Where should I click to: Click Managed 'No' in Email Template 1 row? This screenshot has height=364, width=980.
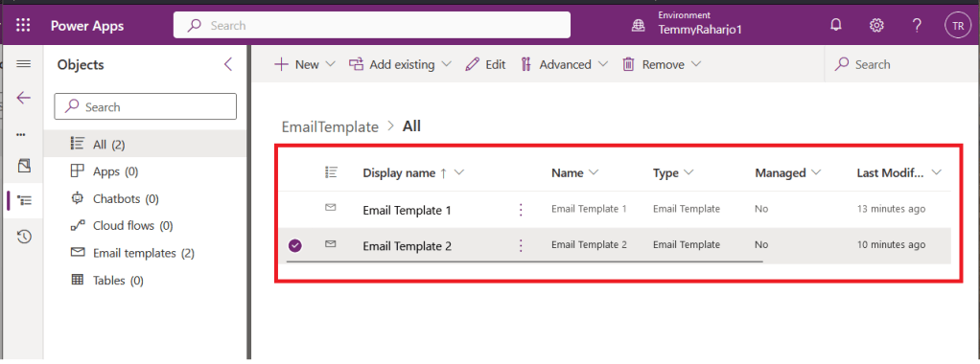[761, 209]
